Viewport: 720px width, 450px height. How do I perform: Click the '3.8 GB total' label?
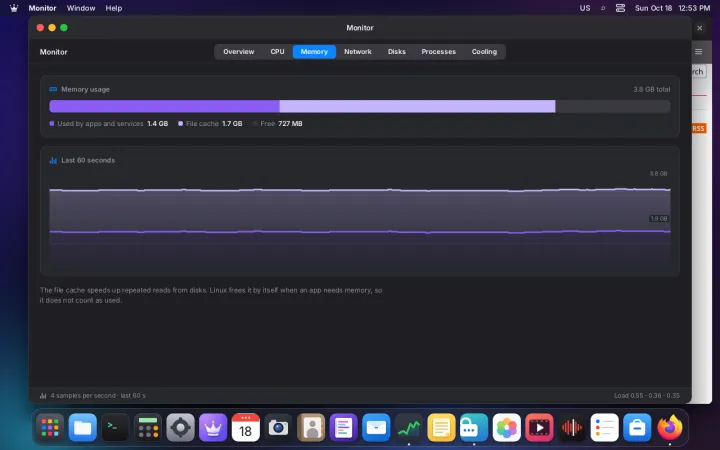pos(652,90)
